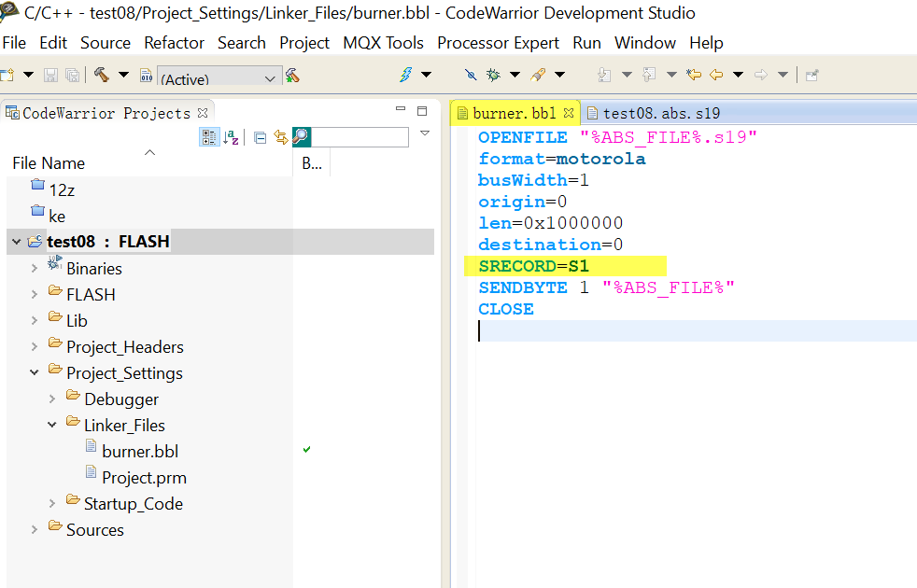Open the Back navigation history dropdown
The height and width of the screenshot is (588, 917).
[738, 75]
